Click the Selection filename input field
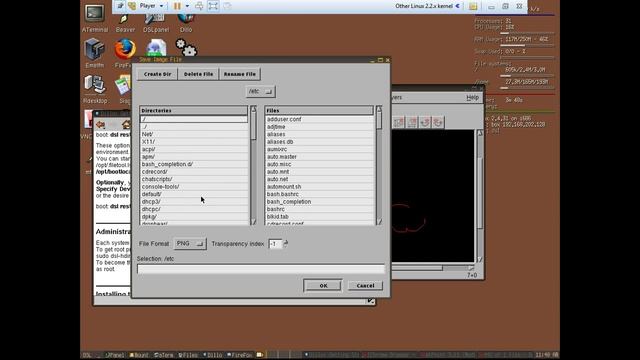640x360 pixels. pyautogui.click(x=261, y=269)
